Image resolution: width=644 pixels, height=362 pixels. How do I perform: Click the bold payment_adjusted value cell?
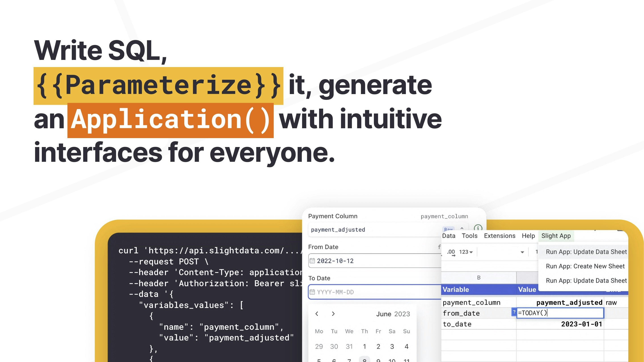pos(560,303)
